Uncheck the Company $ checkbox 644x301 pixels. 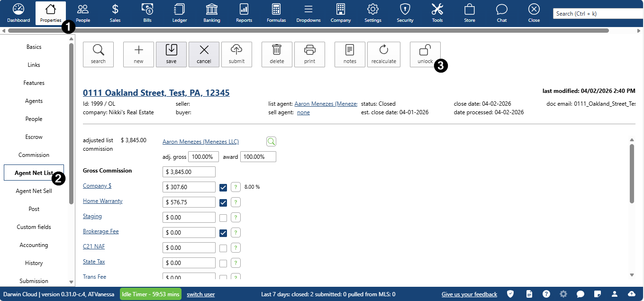(223, 187)
